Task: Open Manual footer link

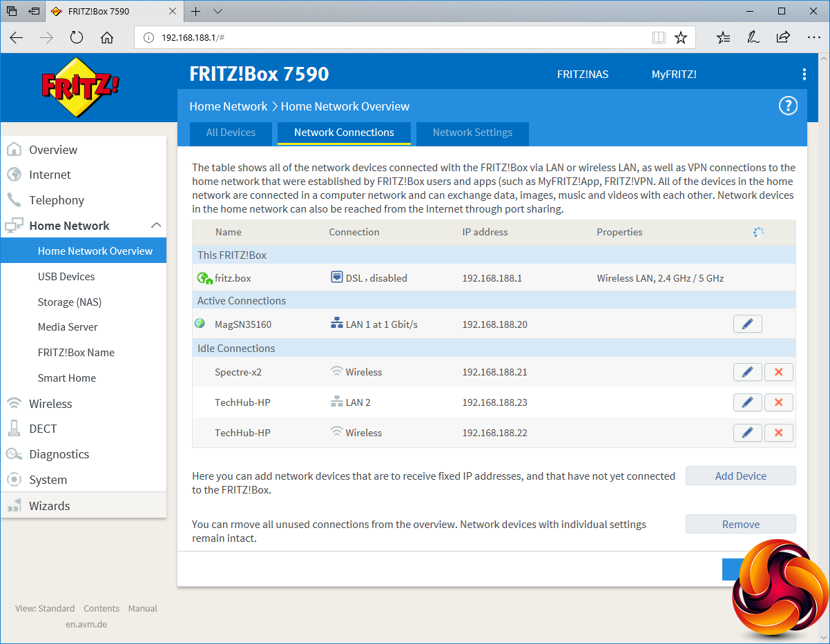Action: [x=143, y=608]
